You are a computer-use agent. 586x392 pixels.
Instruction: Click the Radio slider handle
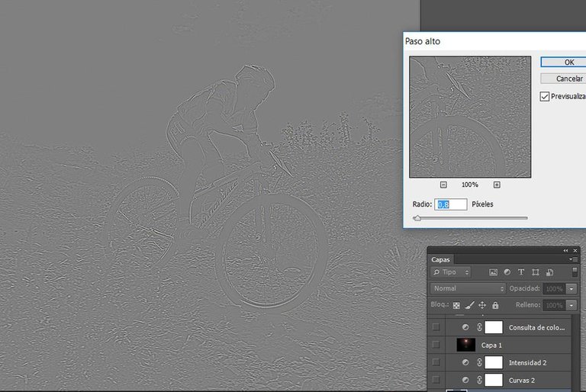(x=417, y=218)
